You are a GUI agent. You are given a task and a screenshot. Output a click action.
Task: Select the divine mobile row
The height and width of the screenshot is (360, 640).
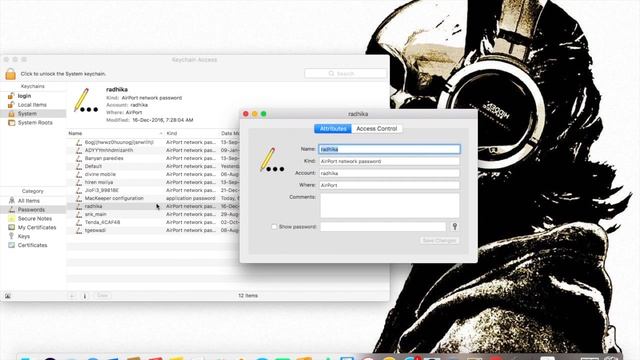[153, 174]
